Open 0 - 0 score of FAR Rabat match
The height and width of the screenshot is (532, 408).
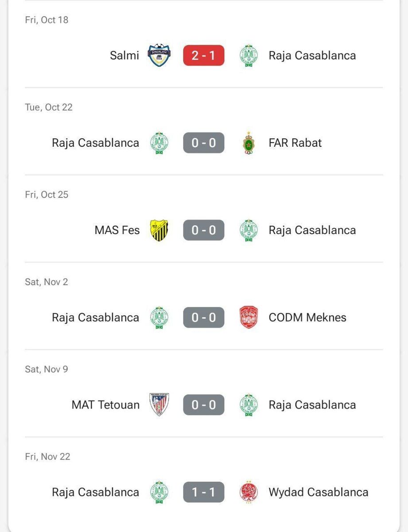pyautogui.click(x=204, y=143)
